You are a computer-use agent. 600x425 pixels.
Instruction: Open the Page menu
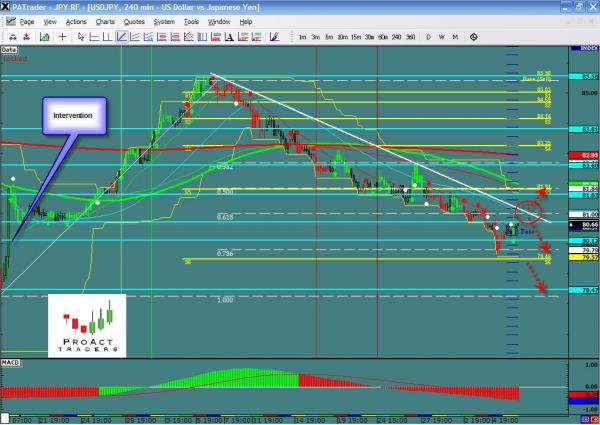25,20
